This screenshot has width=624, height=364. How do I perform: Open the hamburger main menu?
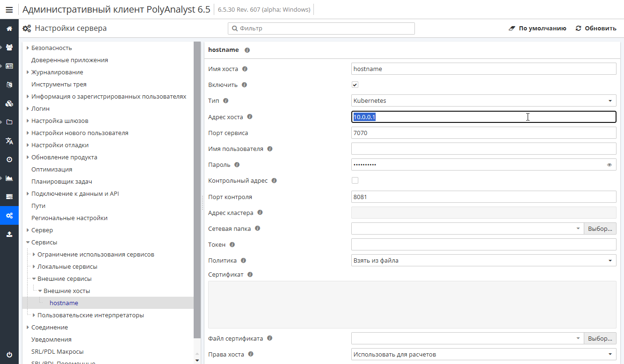pyautogui.click(x=9, y=9)
